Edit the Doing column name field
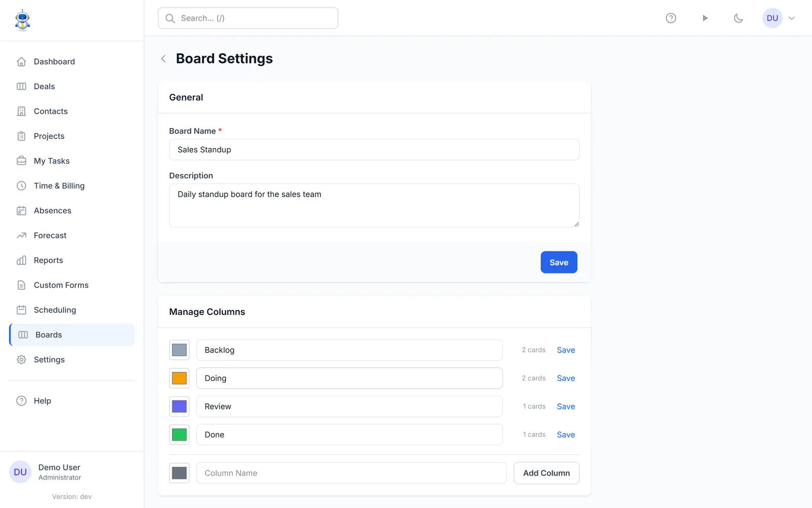 coord(350,378)
